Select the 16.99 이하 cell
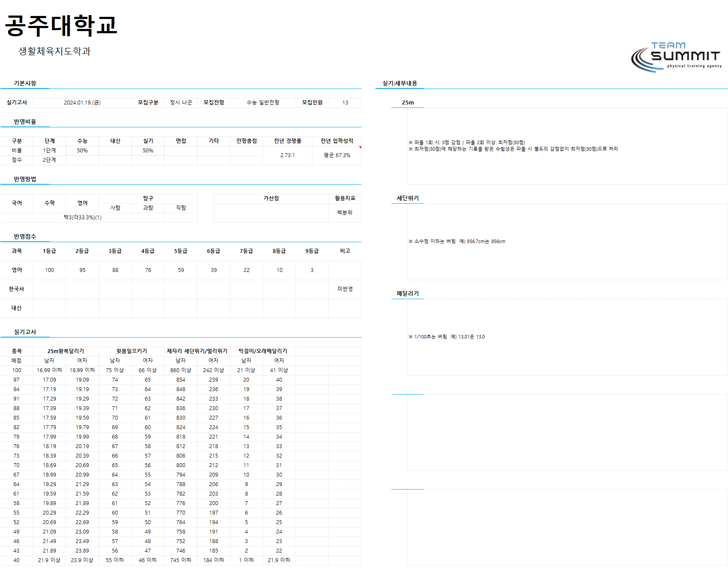Screen dimensions: 728x575 (x=49, y=370)
